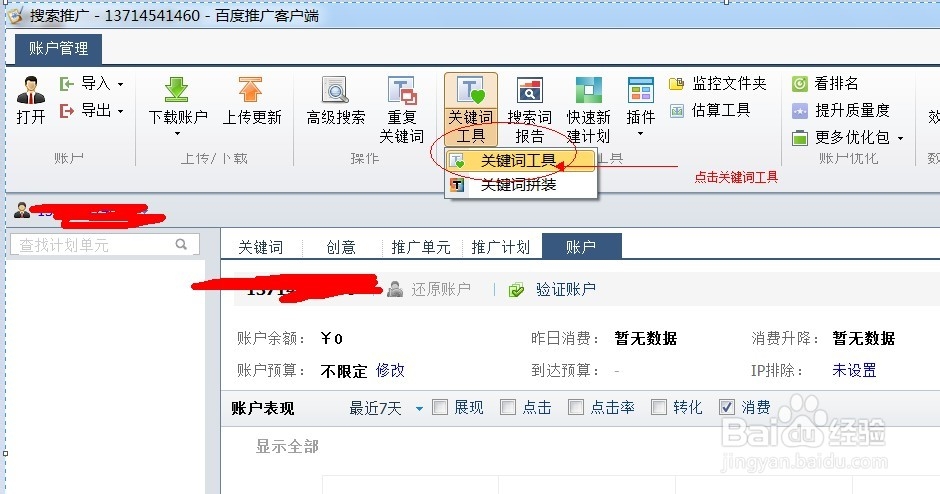
Task: Switch to the 创意 tab
Action: 341,247
